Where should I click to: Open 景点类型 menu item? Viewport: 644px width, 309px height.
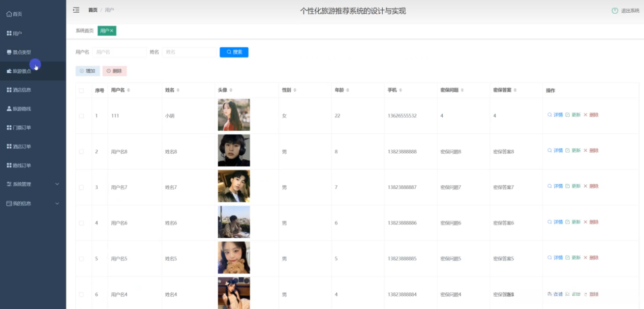pyautogui.click(x=18, y=52)
